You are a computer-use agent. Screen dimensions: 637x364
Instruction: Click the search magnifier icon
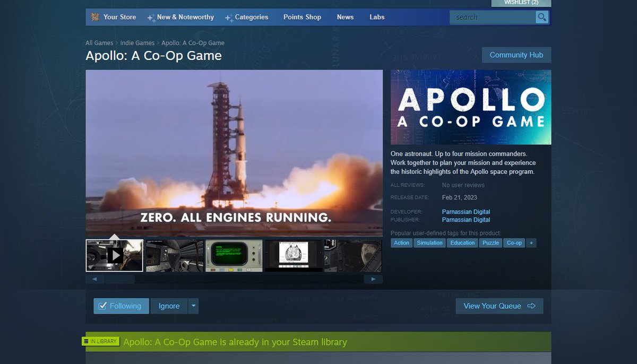(x=542, y=17)
